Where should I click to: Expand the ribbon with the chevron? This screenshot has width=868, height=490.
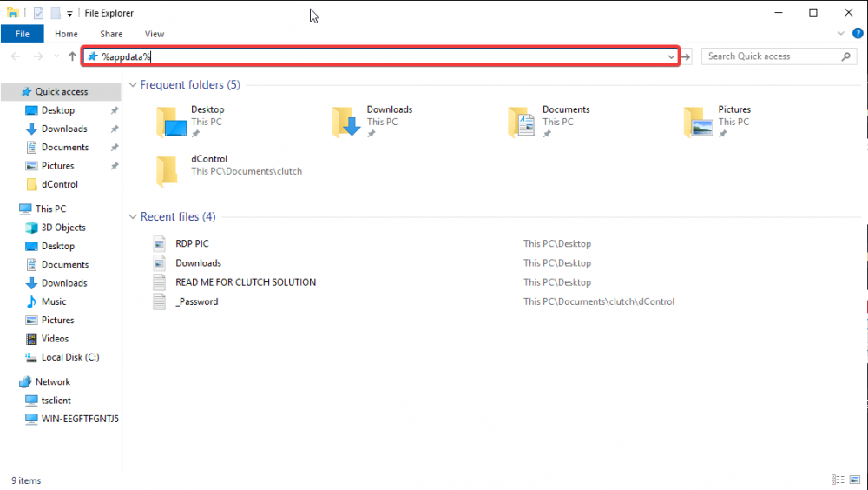pos(840,34)
